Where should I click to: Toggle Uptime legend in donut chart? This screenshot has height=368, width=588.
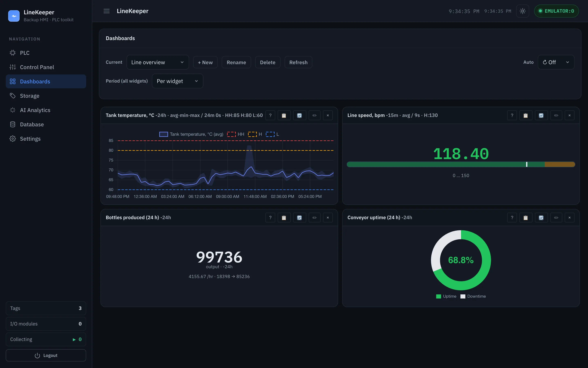click(x=446, y=296)
